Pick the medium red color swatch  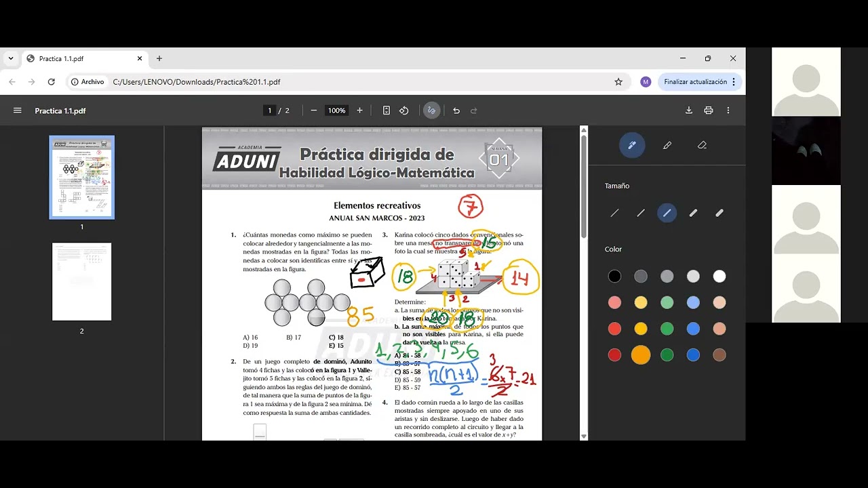click(x=614, y=329)
